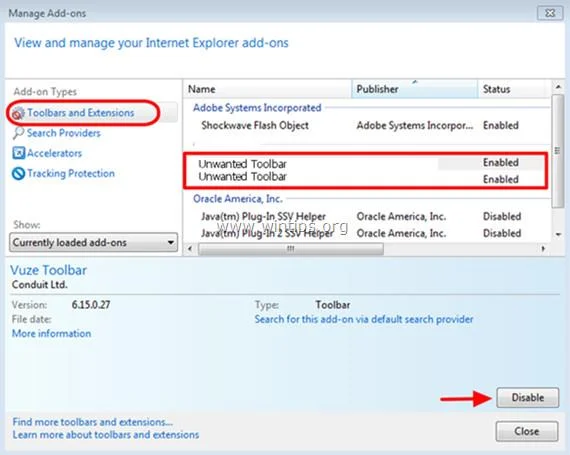This screenshot has height=455, width=570.
Task: Open Search for this add-on via default provider
Action: click(364, 319)
